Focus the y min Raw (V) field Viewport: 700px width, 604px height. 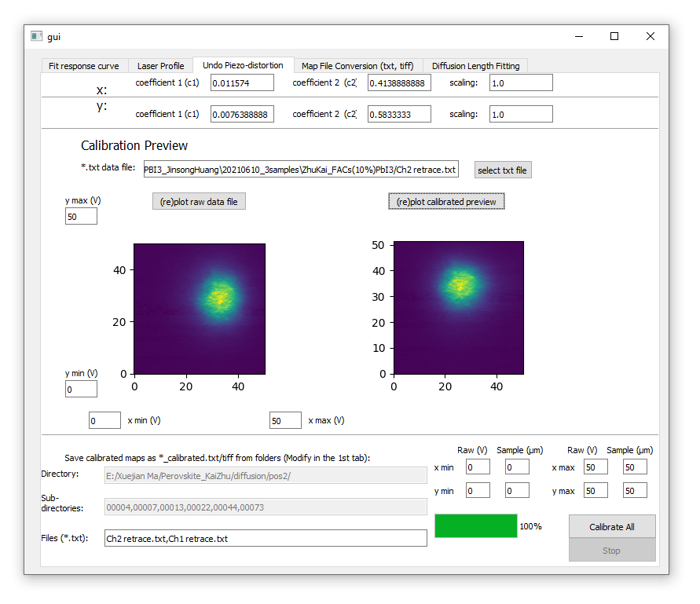(478, 491)
